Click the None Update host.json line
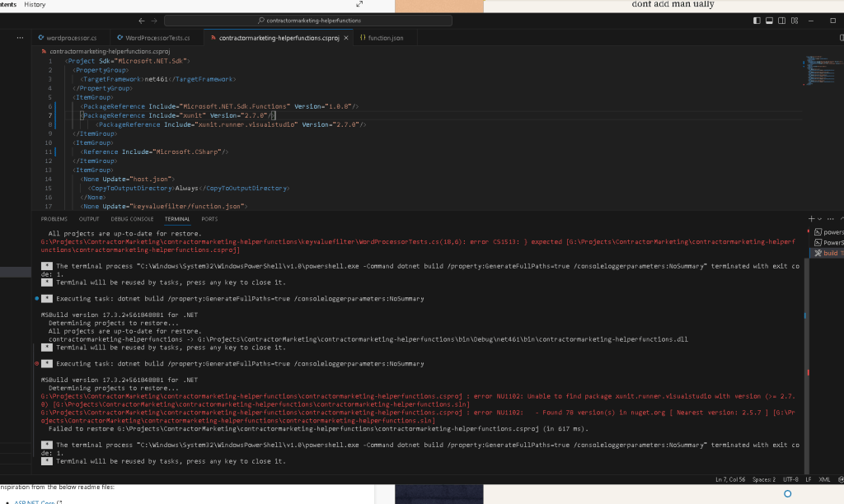This screenshot has height=504, width=844. [127, 179]
